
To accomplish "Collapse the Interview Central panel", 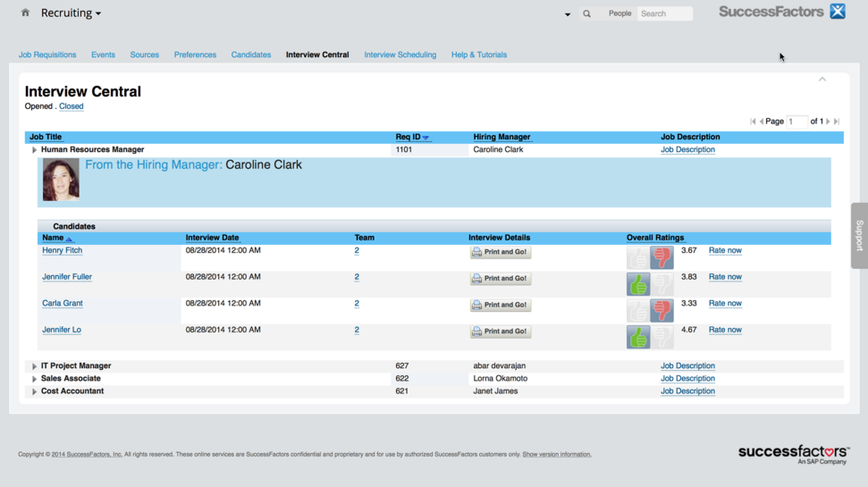I will pos(822,80).
